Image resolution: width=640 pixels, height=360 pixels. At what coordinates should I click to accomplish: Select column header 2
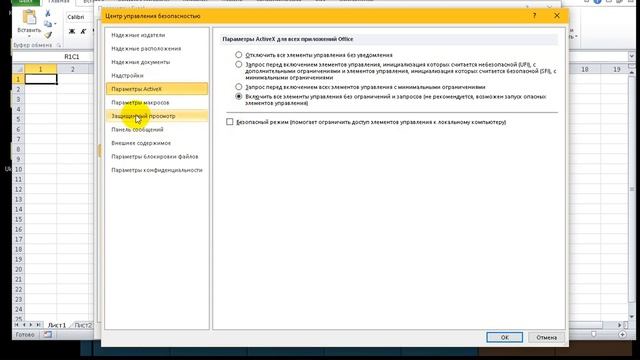73,69
